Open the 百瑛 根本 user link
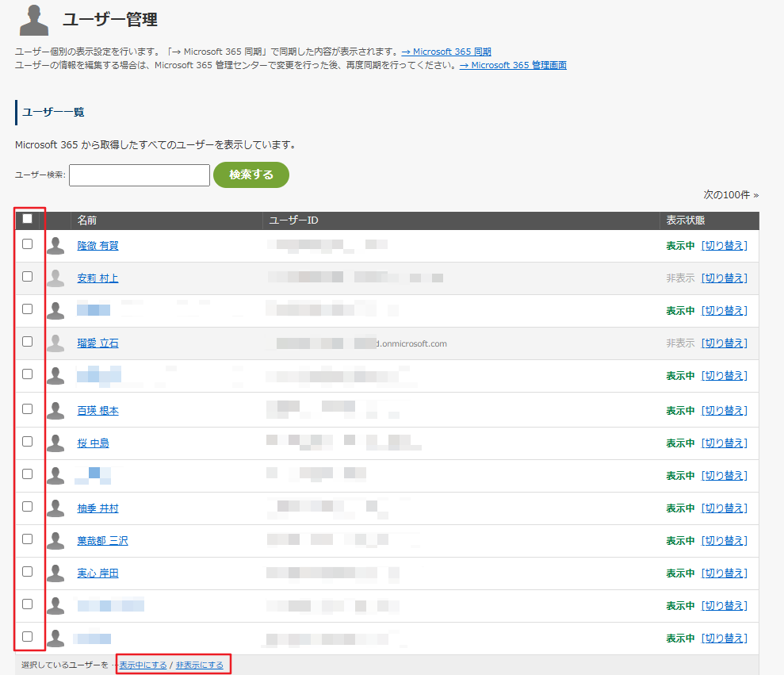 (98, 411)
